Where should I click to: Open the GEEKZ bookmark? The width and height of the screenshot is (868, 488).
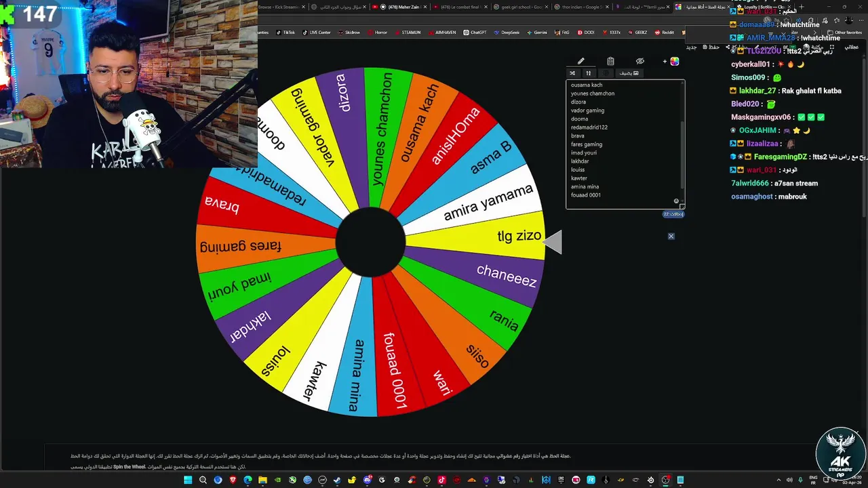638,33
